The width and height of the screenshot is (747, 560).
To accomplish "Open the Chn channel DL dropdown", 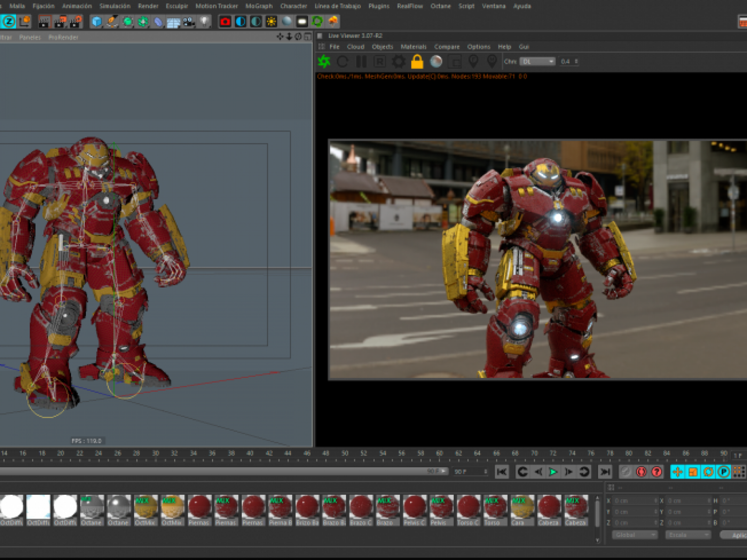I will [x=537, y=62].
